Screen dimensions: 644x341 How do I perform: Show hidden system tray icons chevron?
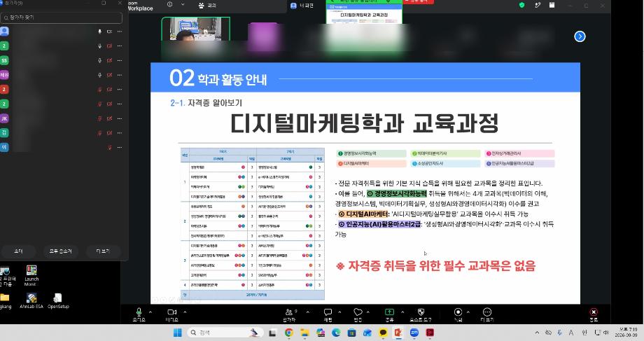coord(537,333)
